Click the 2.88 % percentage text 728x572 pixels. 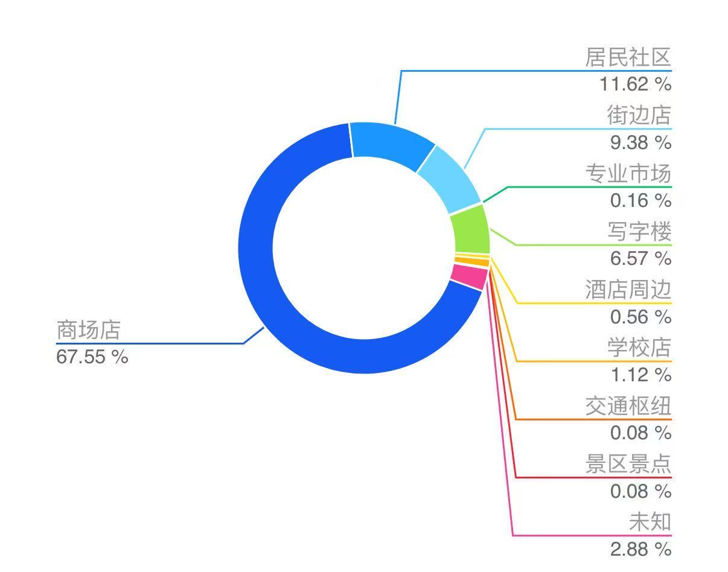click(640, 549)
